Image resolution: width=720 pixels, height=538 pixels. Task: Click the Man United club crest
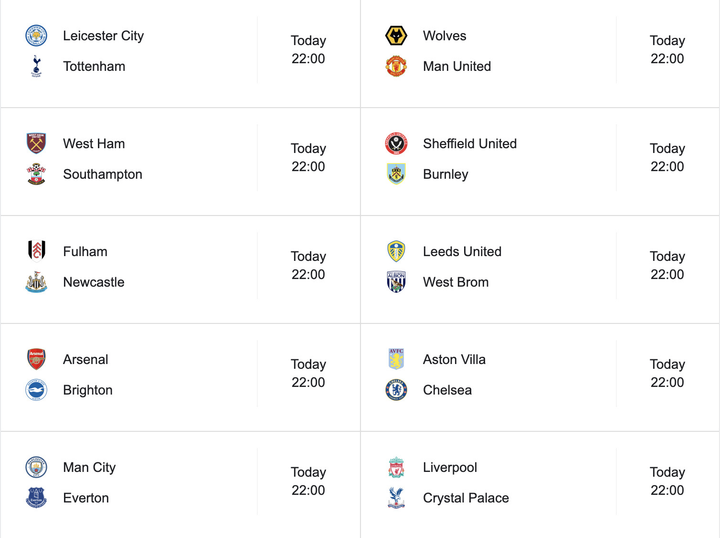point(396,67)
